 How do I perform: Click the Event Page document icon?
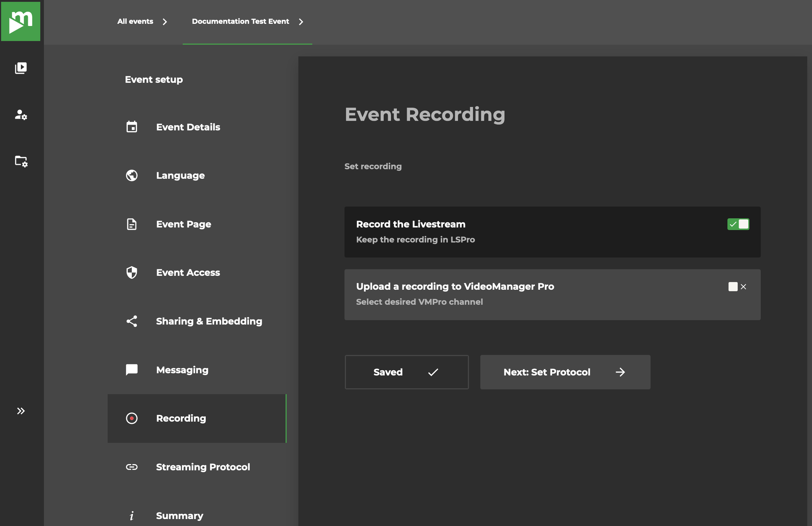click(131, 224)
